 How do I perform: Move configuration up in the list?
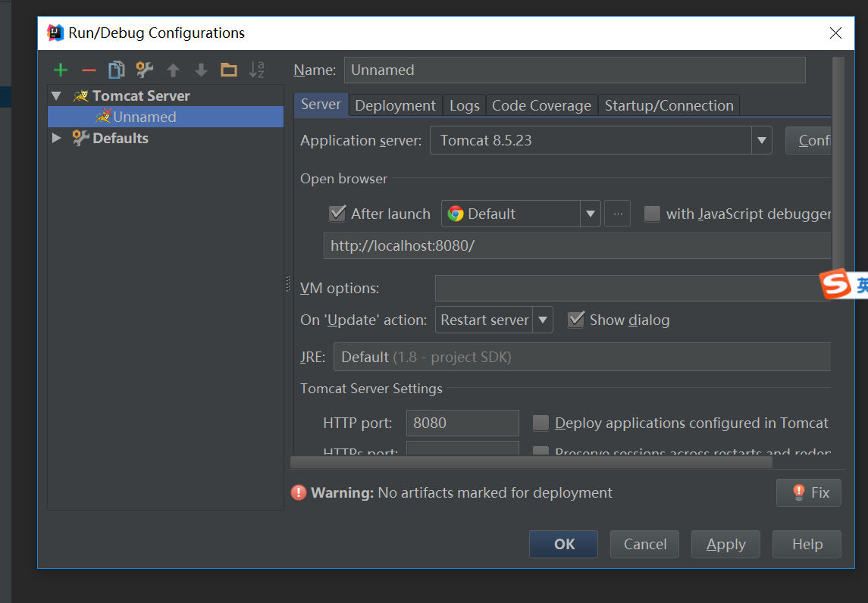(173, 70)
